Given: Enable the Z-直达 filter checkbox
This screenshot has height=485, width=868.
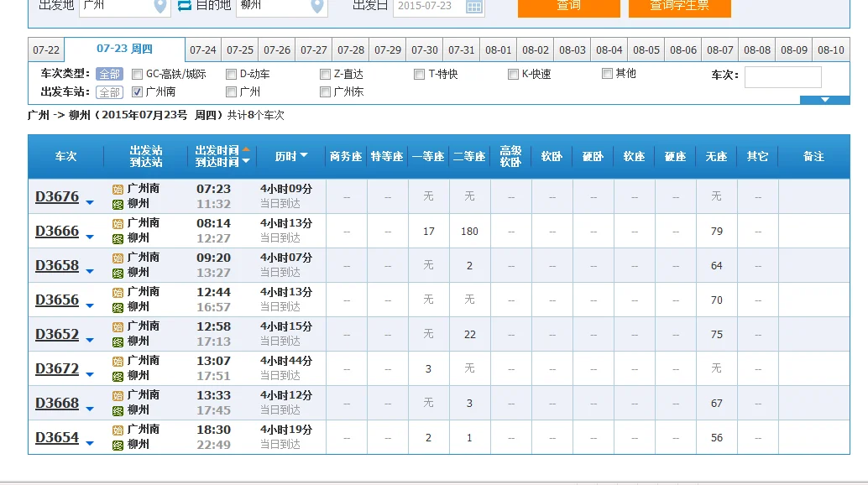Looking at the screenshot, I should pos(324,74).
